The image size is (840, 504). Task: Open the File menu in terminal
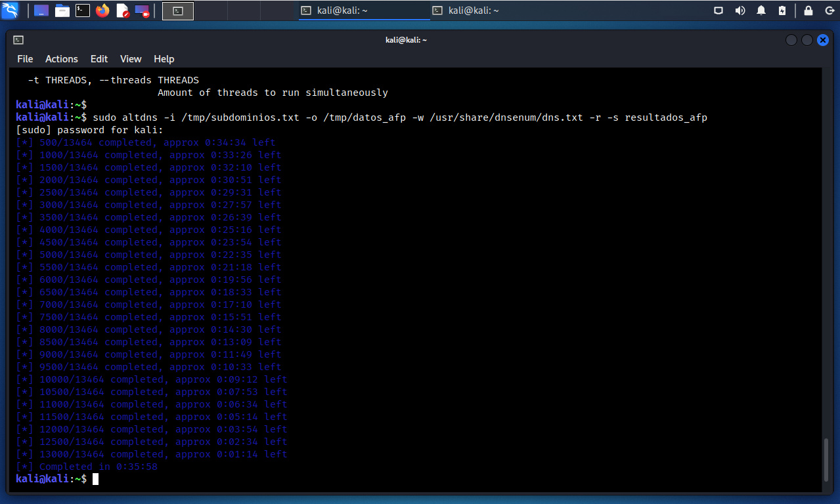25,59
